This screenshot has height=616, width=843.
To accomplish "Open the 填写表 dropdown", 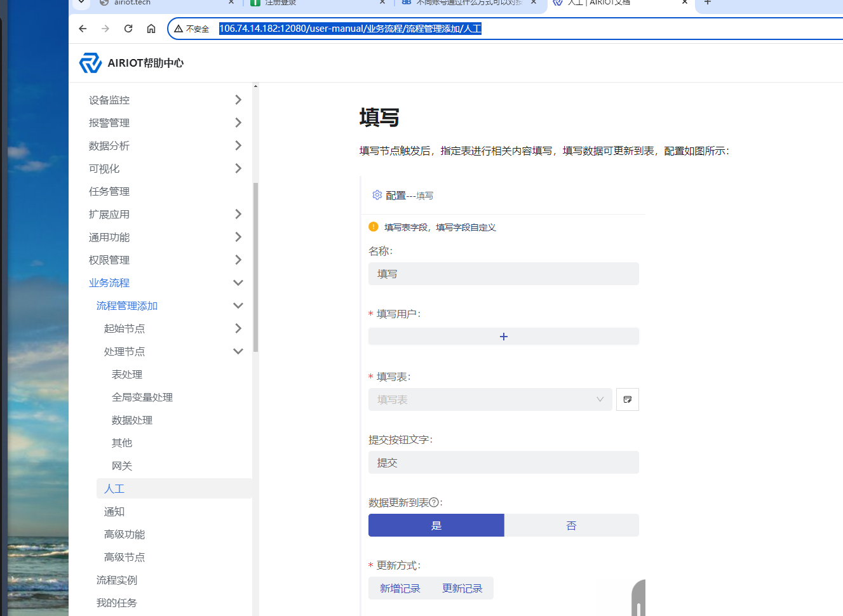I will click(490, 399).
